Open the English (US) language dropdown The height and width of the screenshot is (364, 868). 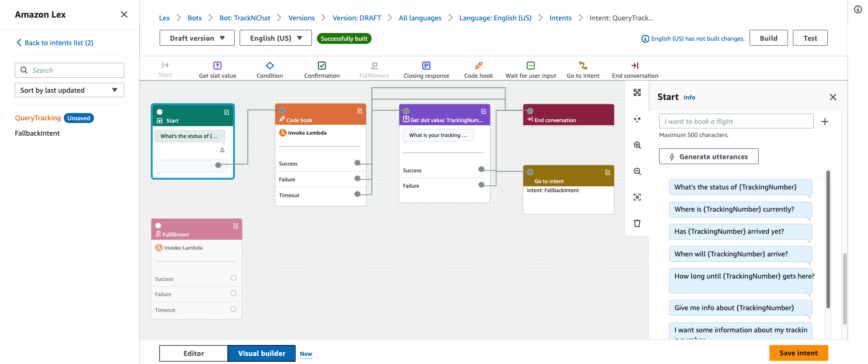pos(276,38)
